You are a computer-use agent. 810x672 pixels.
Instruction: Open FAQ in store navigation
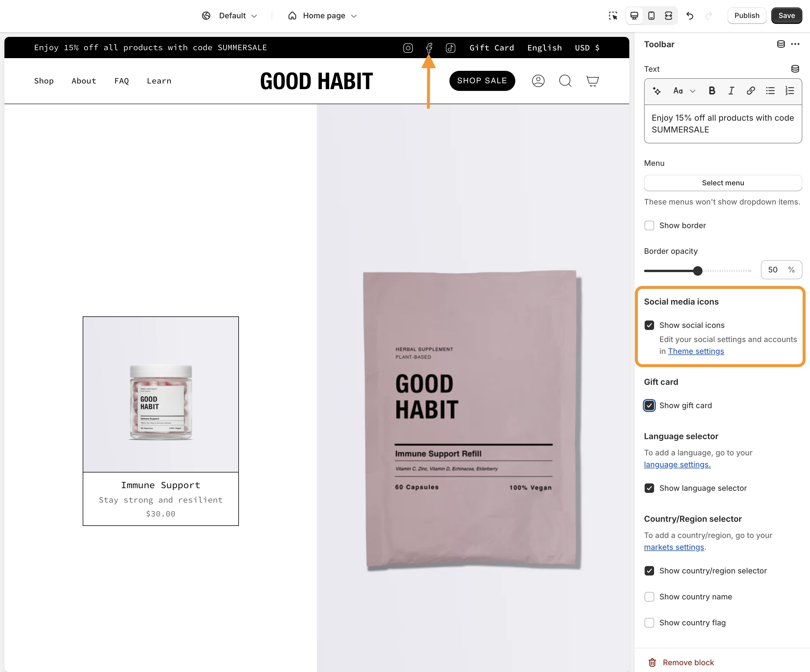[x=121, y=81]
